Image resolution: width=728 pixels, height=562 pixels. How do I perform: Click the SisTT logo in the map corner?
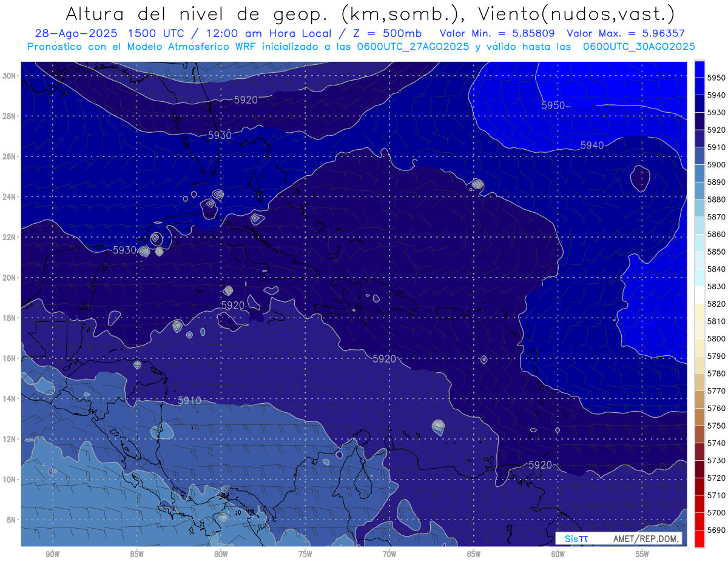576,538
